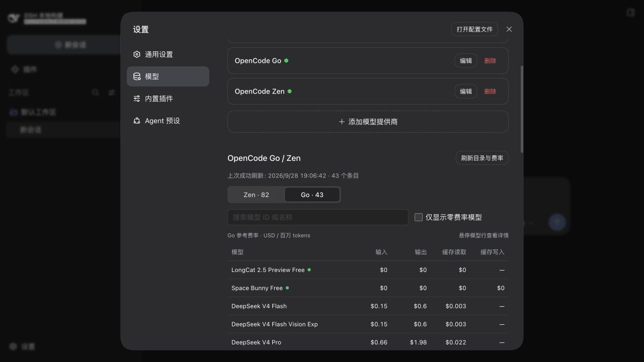This screenshot has width=644, height=362.
Task: Click 添加模型提供商 to add a provider
Action: tap(368, 122)
